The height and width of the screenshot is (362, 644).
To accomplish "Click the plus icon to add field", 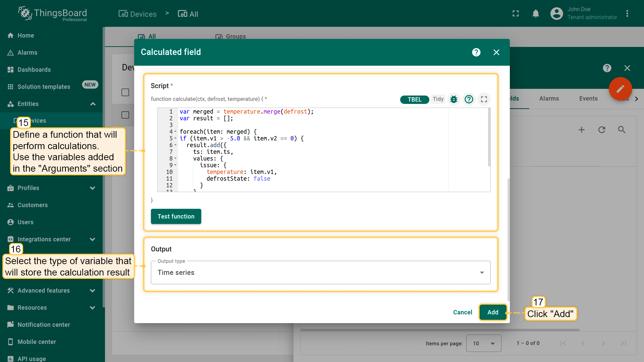I will [582, 130].
